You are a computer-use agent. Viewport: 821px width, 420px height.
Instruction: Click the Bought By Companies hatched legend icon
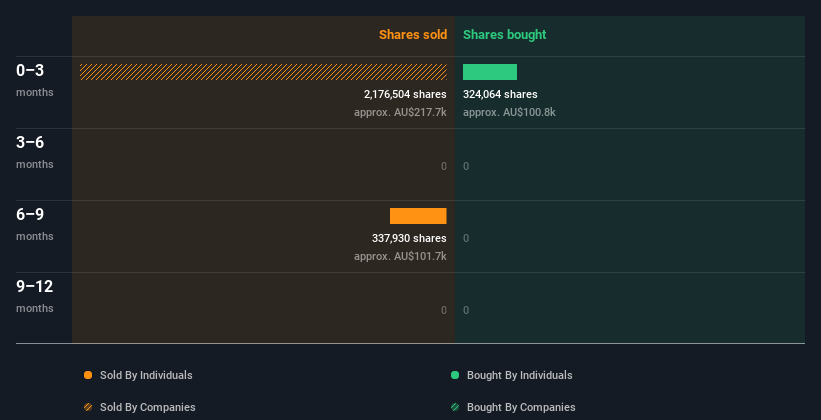(x=455, y=407)
